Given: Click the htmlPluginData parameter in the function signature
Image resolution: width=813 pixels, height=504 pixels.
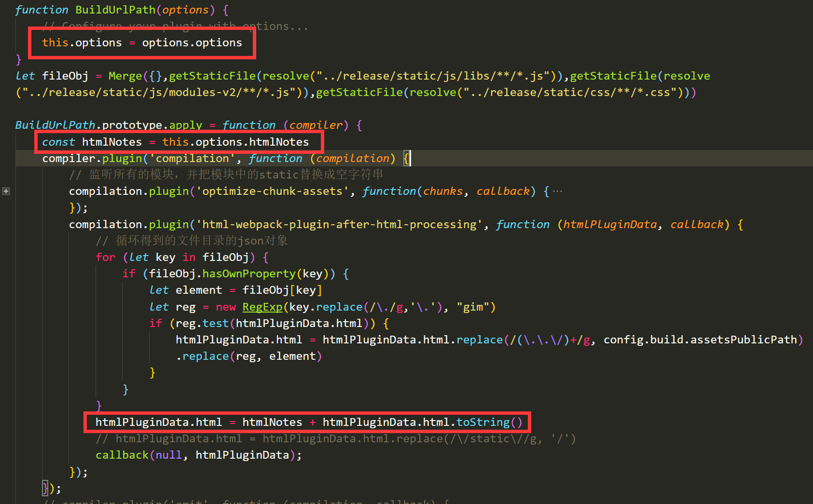Looking at the screenshot, I should click(x=610, y=224).
